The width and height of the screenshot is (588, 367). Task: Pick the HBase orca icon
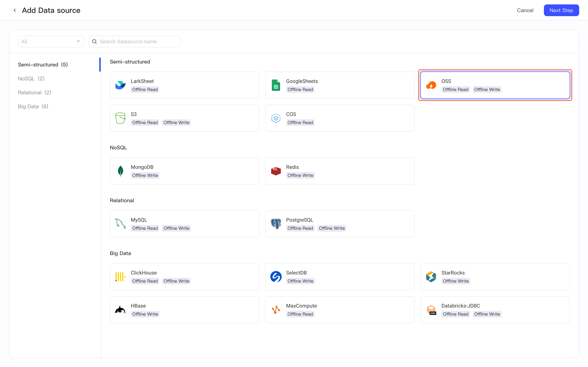[x=121, y=310]
